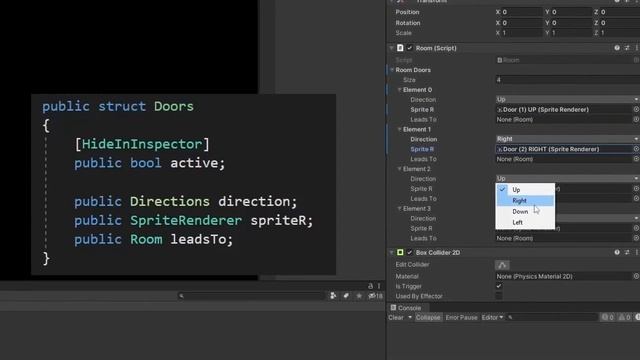Open object picker for Element 0 Leads To

[x=636, y=119]
